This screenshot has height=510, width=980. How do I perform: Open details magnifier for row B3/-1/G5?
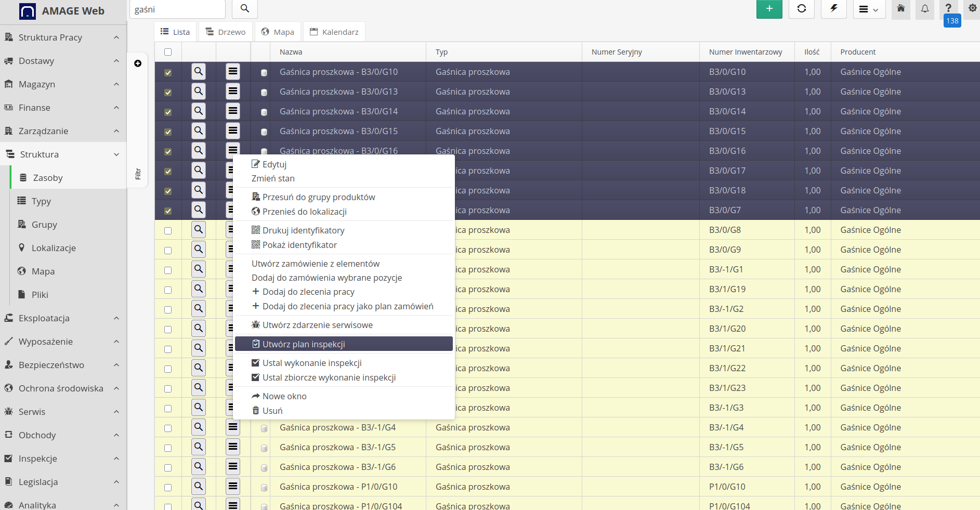coord(199,447)
